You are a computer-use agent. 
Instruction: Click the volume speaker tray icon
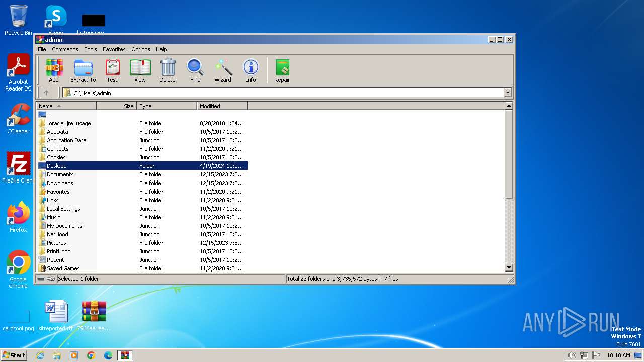572,355
